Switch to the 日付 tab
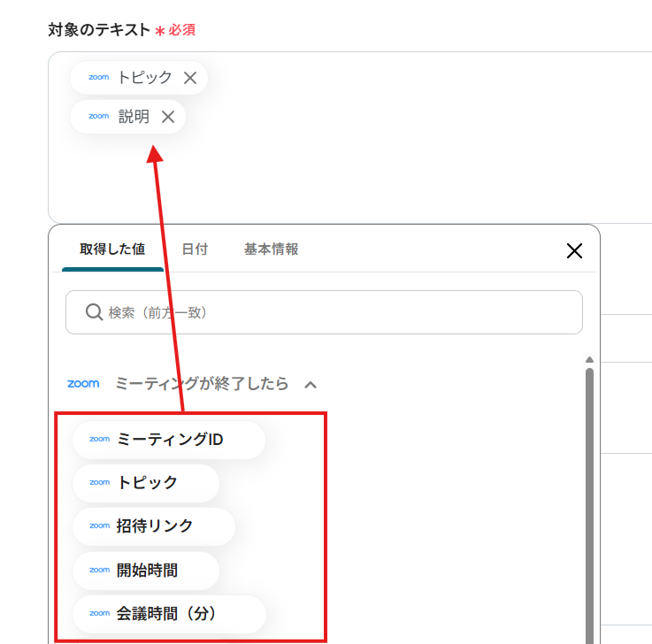Screen dimensions: 652x644 [x=195, y=249]
